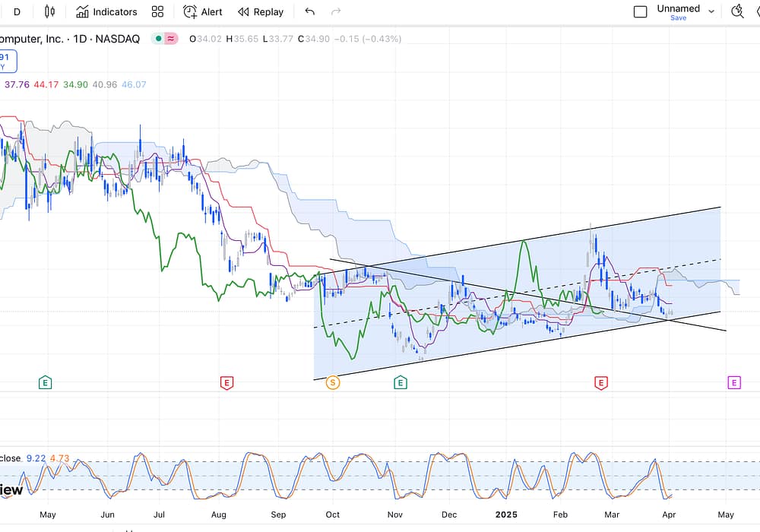Redo the last chart action
760x532 pixels.
pos(336,11)
